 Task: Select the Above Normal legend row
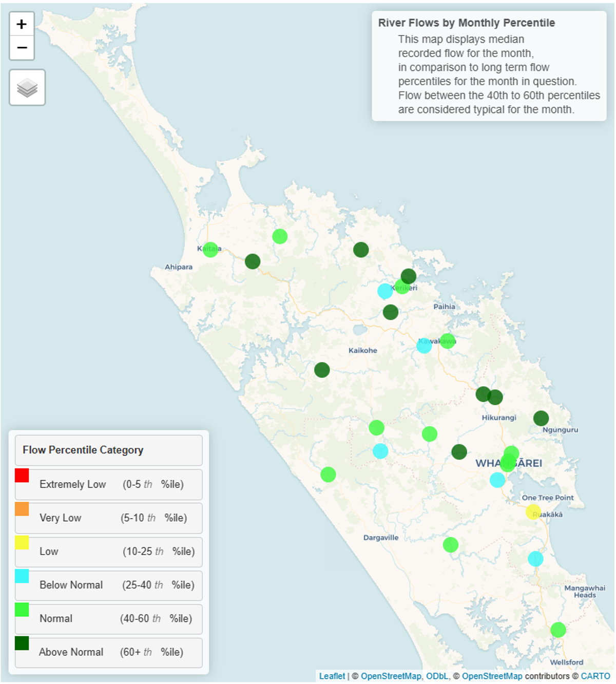click(109, 652)
